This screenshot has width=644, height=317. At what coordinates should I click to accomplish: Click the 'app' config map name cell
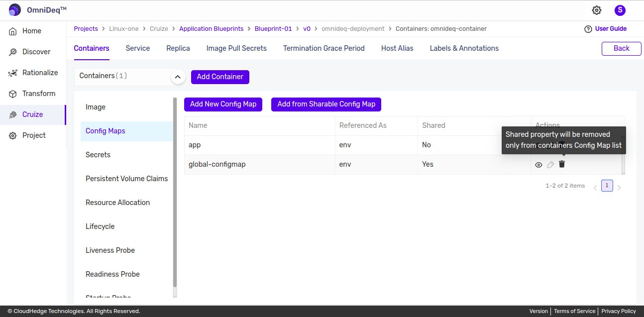pyautogui.click(x=260, y=145)
